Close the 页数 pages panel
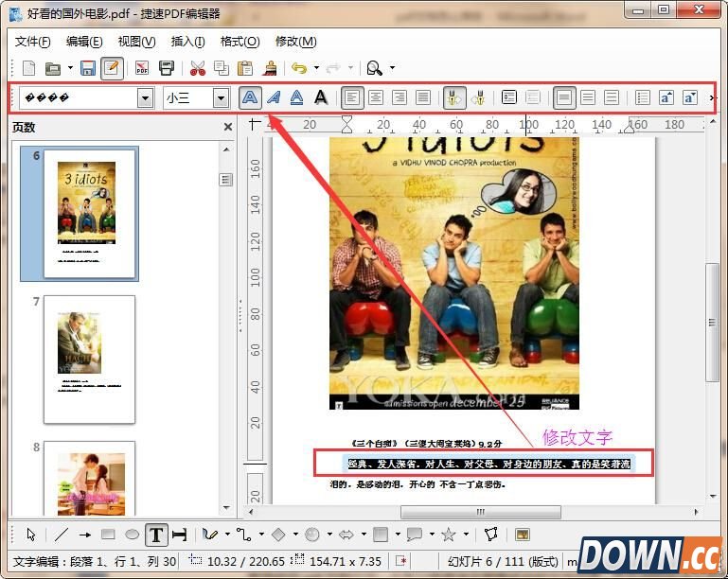728x579 pixels. 227,127
